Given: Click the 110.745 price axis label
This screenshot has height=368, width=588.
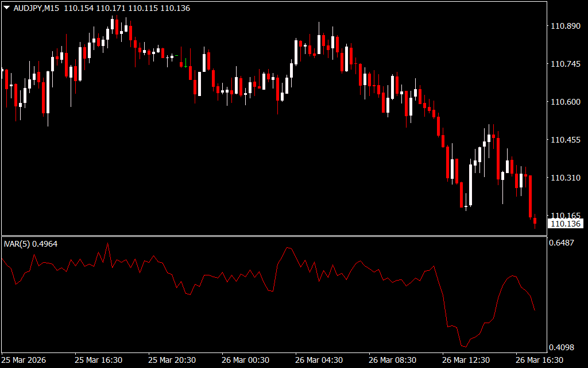Looking at the screenshot, I should click(565, 64).
